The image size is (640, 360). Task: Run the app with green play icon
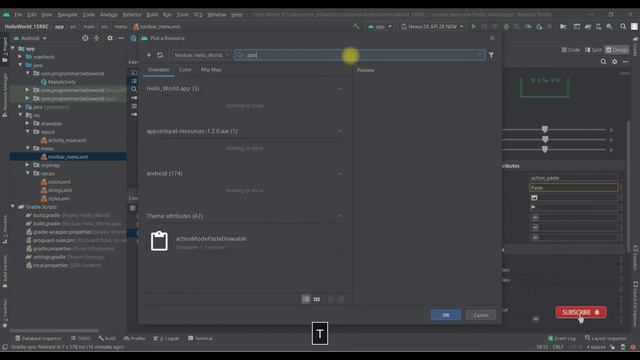[473, 27]
